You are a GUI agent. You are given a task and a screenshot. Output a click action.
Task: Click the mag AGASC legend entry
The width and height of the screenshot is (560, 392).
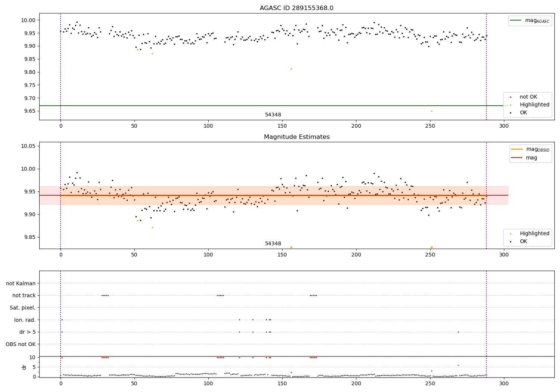pyautogui.click(x=530, y=21)
